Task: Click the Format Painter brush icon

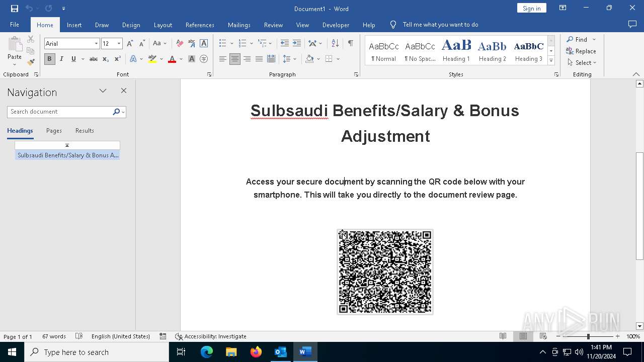Action: coord(31,62)
